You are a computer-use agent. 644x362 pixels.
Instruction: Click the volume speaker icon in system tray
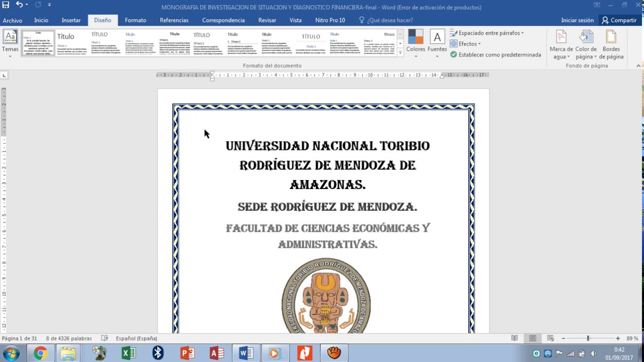point(593,353)
